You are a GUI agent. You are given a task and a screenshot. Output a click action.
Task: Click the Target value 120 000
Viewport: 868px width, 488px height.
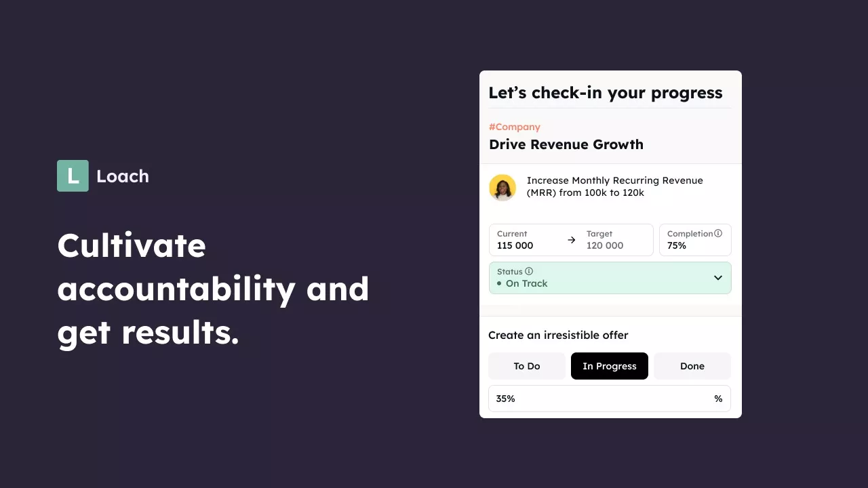tap(605, 245)
